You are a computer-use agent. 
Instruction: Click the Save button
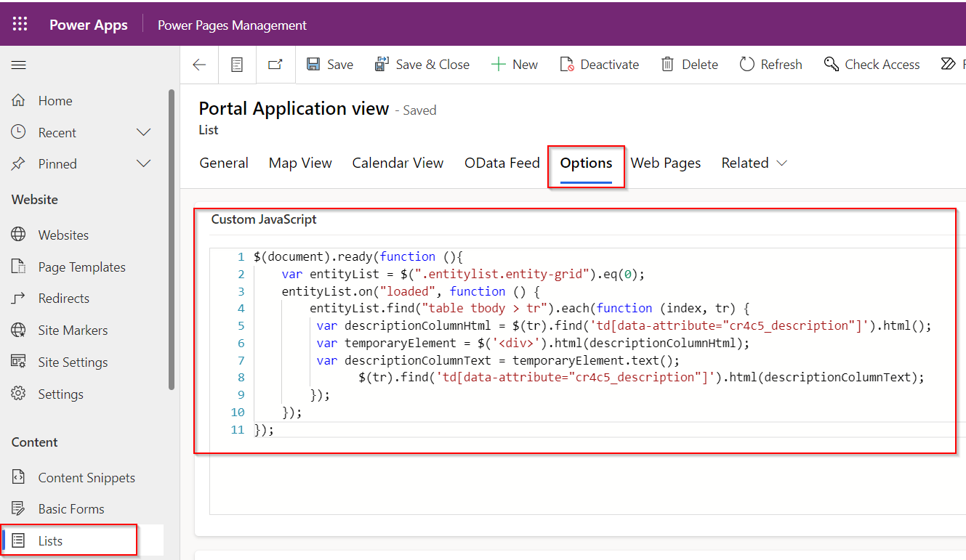(x=329, y=65)
